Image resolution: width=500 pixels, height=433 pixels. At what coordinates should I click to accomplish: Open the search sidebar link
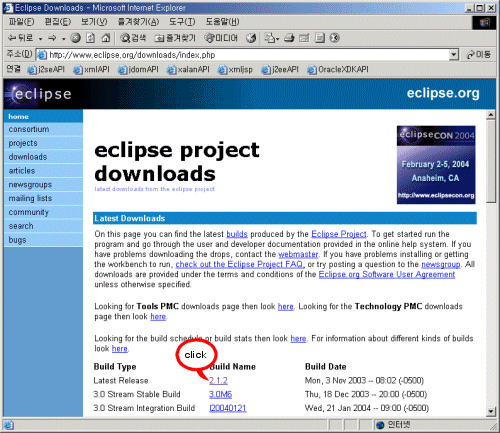click(x=21, y=226)
